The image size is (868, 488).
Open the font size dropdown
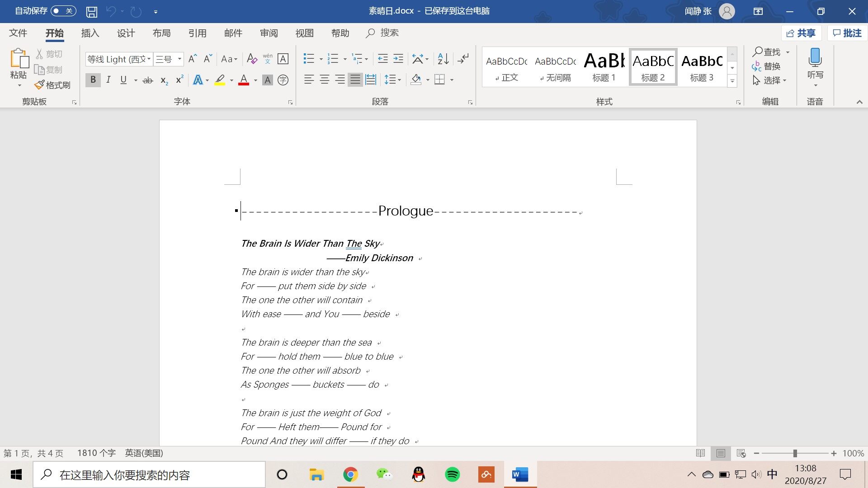(179, 59)
